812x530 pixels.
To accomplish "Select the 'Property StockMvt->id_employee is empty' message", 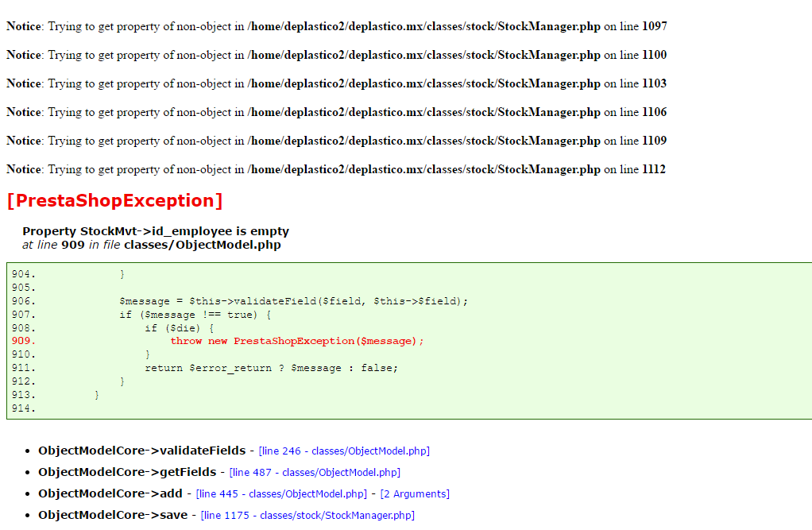I will pyautogui.click(x=156, y=231).
